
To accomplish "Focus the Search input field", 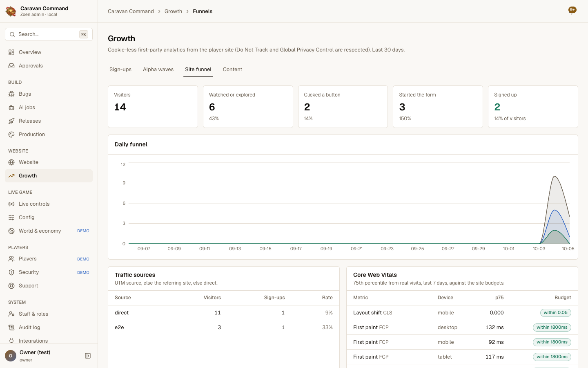I will pyautogui.click(x=49, y=34).
